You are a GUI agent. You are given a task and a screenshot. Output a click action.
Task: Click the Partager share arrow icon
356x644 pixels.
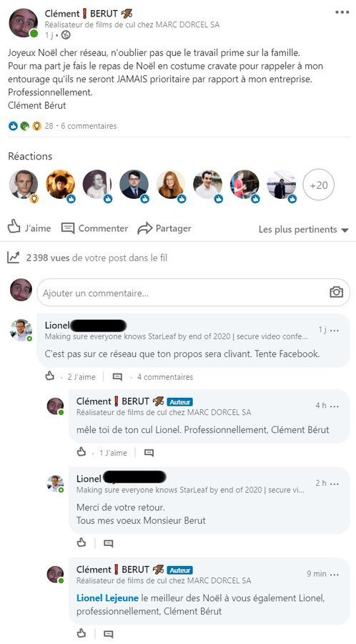click(144, 228)
